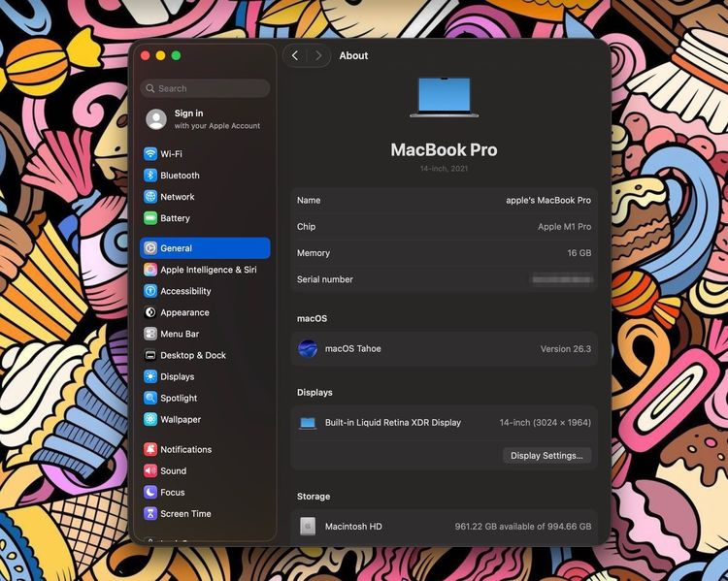Click the Menu Bar icon

(149, 334)
